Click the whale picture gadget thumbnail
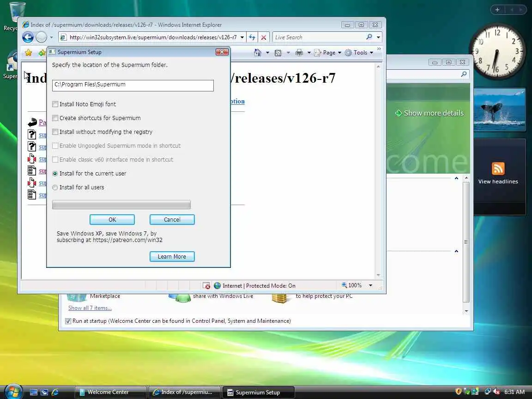This screenshot has height=399, width=532. [x=499, y=109]
